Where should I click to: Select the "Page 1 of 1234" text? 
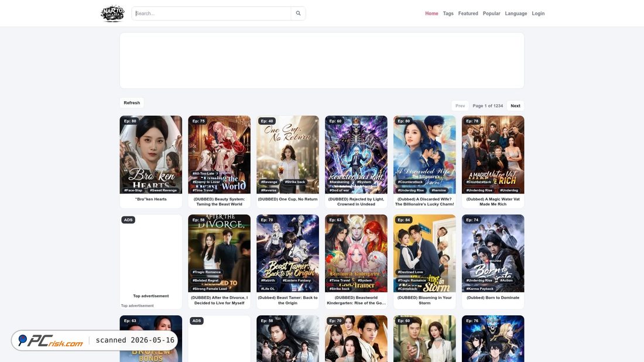point(488,105)
